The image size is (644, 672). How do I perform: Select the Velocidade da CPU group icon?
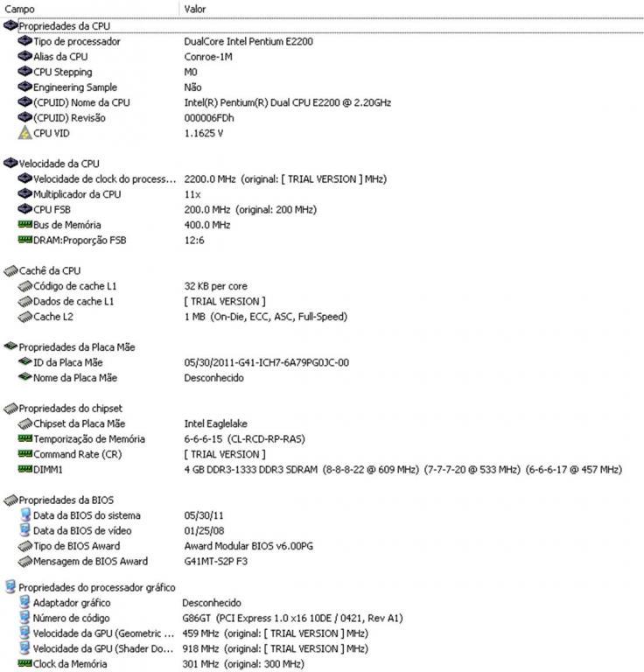point(10,164)
